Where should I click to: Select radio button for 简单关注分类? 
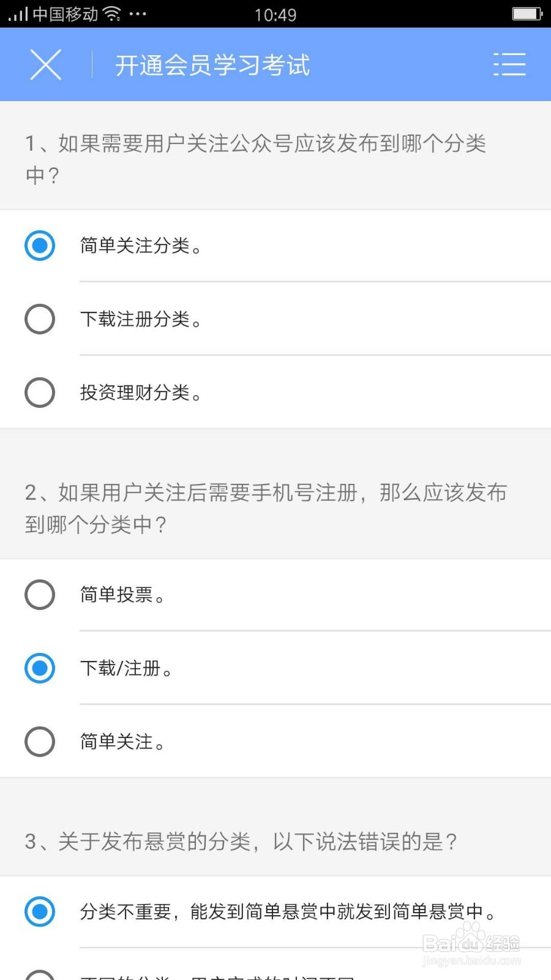[x=40, y=246]
